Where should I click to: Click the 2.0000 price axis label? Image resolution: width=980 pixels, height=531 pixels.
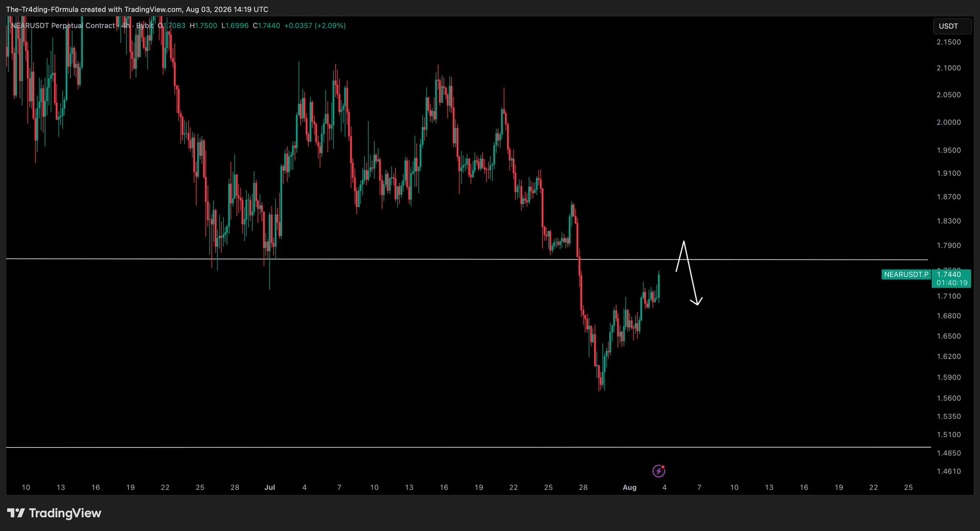click(x=949, y=122)
